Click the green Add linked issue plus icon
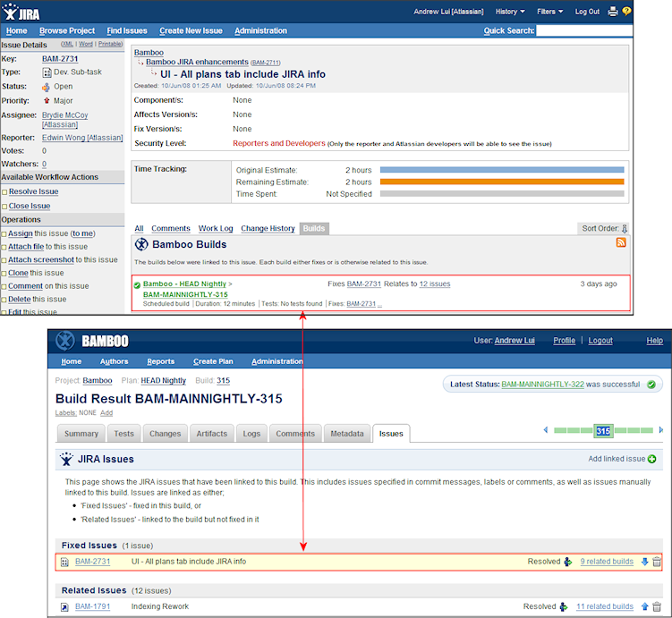 click(651, 459)
